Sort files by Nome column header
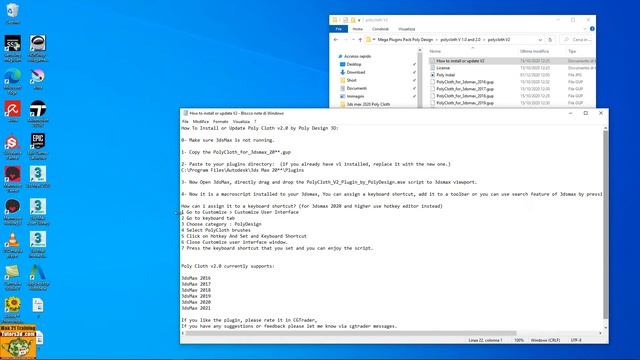The width and height of the screenshot is (640, 360). point(436,51)
